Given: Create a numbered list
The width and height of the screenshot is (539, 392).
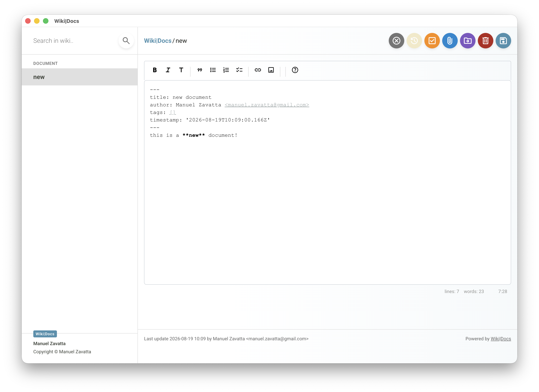Looking at the screenshot, I should [226, 70].
